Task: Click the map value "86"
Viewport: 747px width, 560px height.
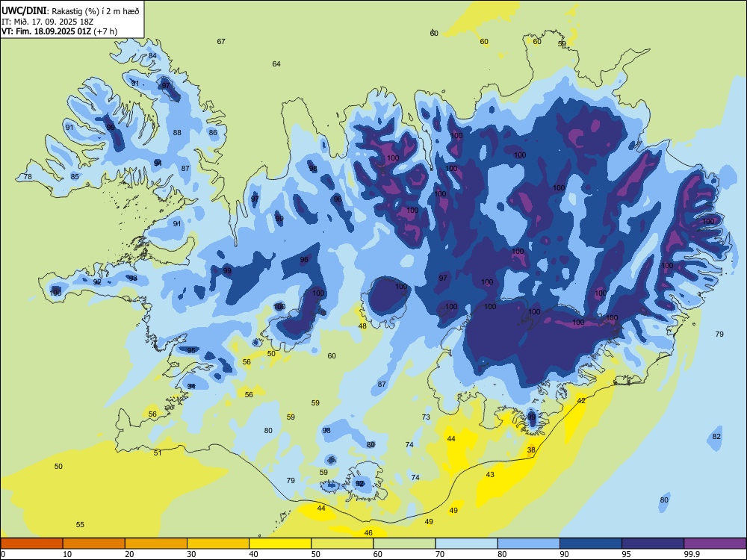Action: [x=213, y=132]
